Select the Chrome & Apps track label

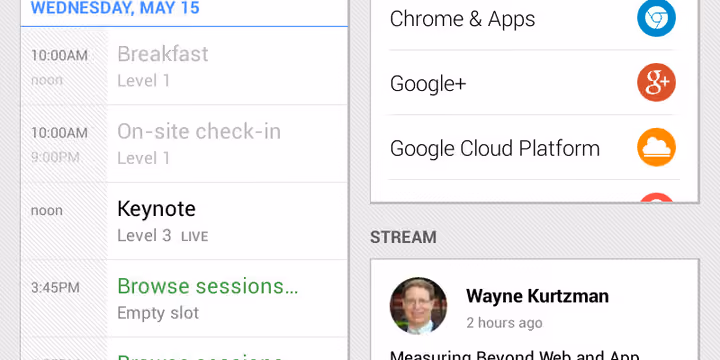pos(462,19)
